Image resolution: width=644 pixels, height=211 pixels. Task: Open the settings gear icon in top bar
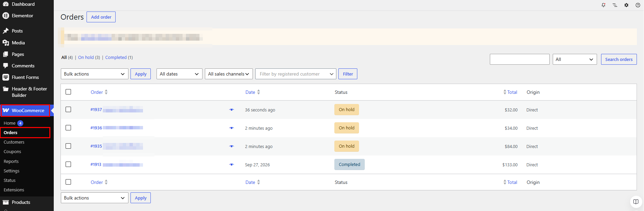click(626, 5)
